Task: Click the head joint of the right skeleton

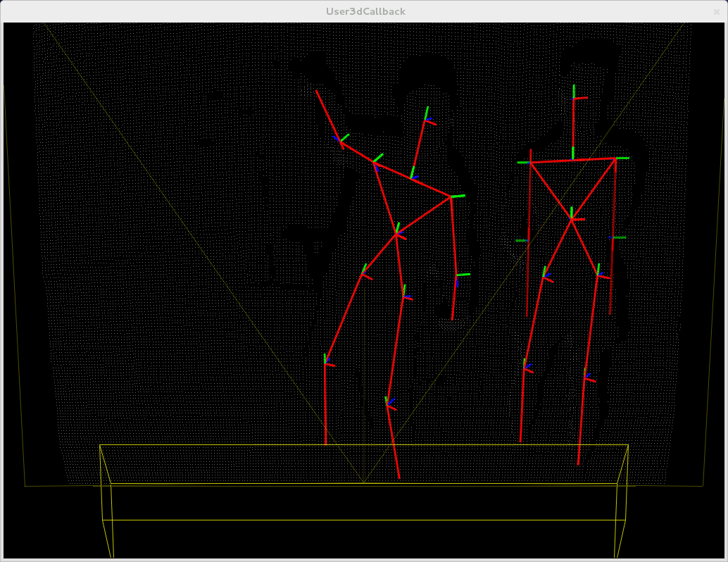Action: (574, 99)
